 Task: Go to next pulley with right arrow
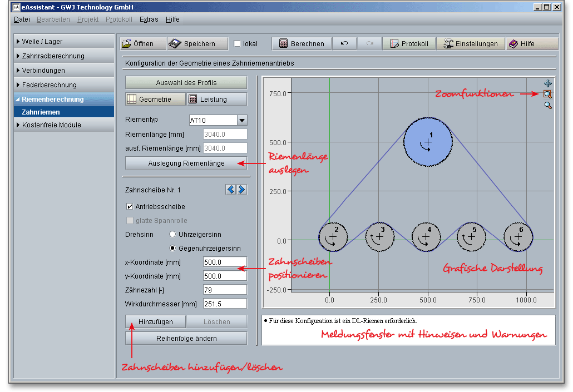[x=241, y=190]
